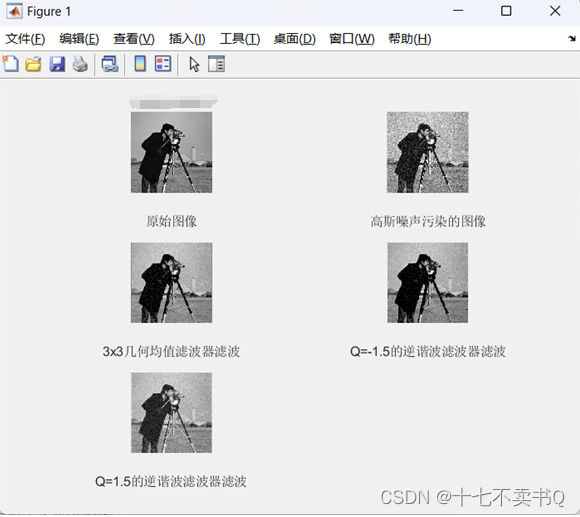Click the dock figure arrow icon
Screen dimensions: 580x517
(x=572, y=38)
